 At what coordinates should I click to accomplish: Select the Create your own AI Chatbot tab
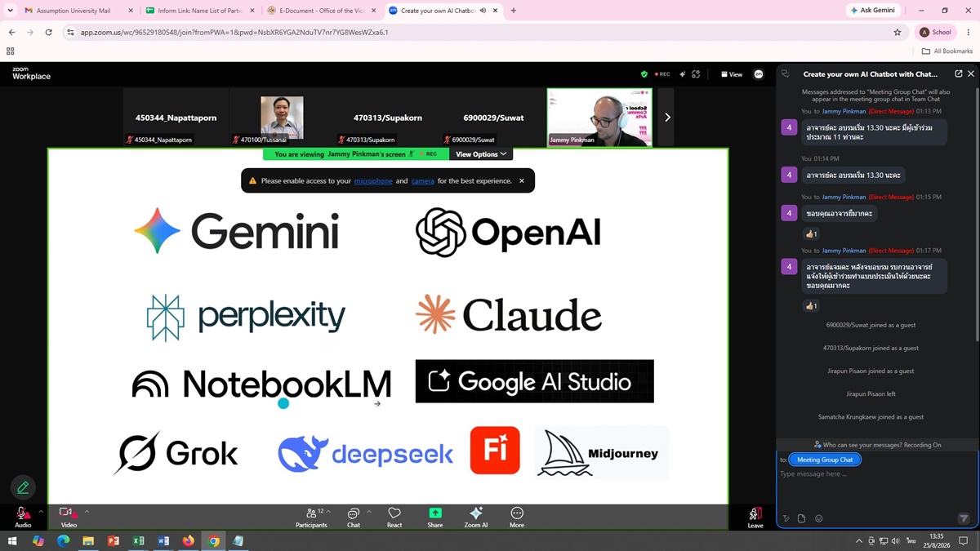click(443, 11)
